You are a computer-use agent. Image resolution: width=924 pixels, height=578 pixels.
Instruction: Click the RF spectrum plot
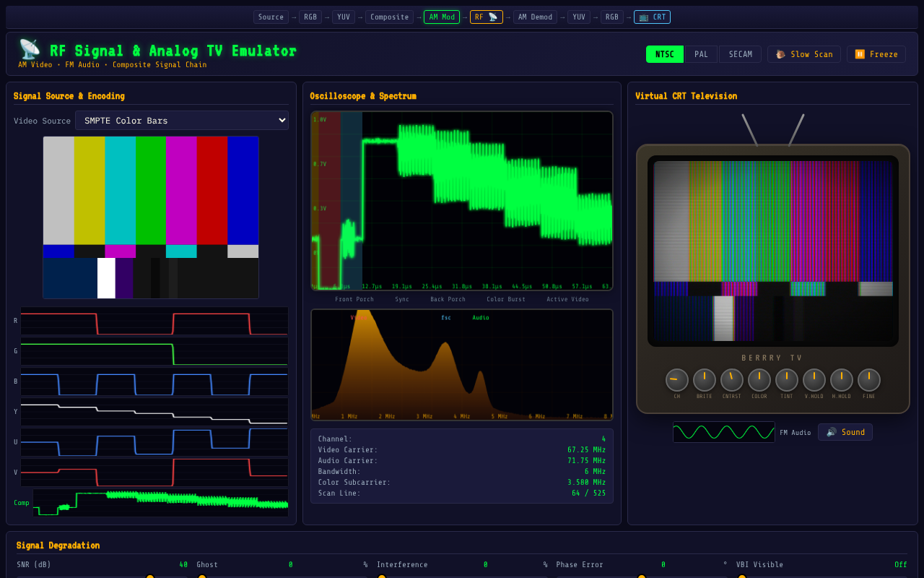click(462, 365)
